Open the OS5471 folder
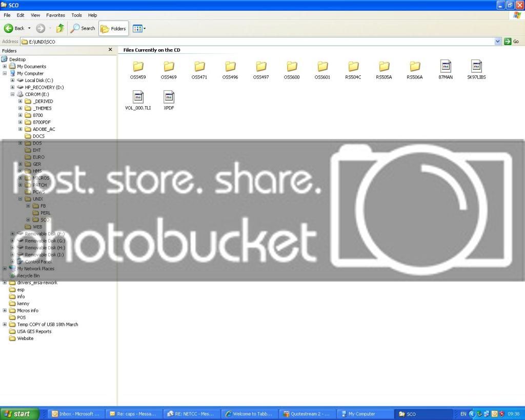525x420 pixels. (x=199, y=70)
